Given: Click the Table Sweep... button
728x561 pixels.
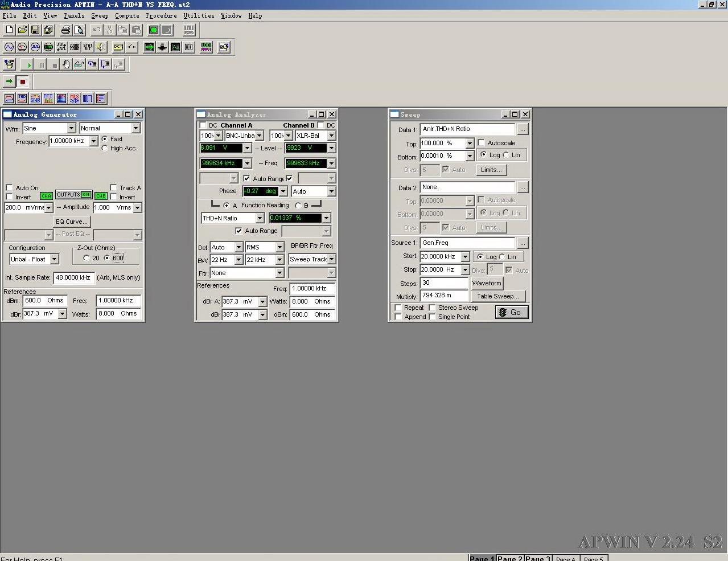Looking at the screenshot, I should pyautogui.click(x=497, y=296).
